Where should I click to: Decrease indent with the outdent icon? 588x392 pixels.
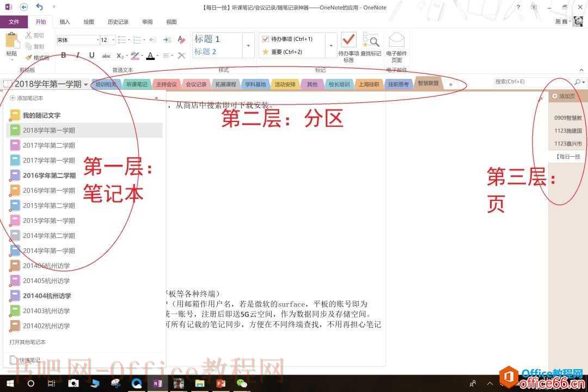click(x=152, y=39)
